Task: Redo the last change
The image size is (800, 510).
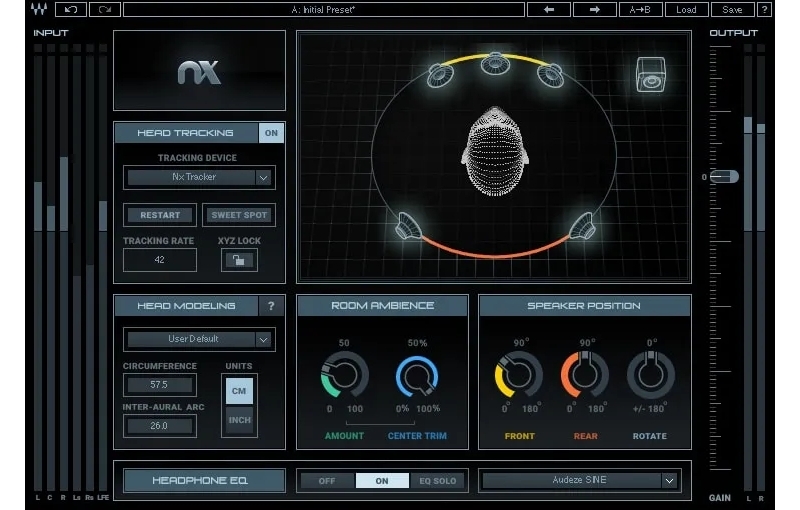Action: coord(105,9)
